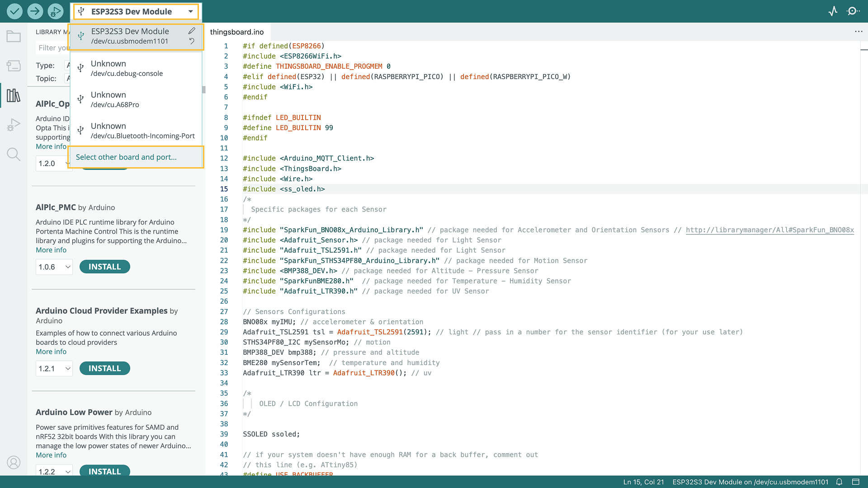Click the Verify checkmark button

tap(14, 11)
